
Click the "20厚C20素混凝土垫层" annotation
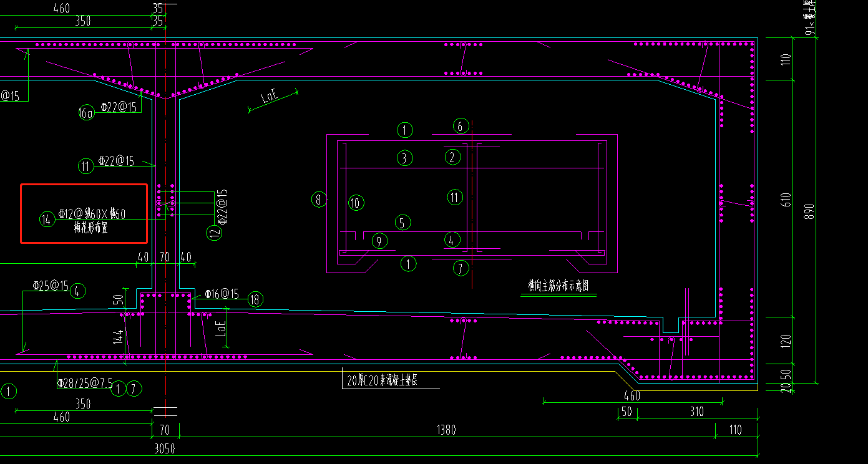381,380
